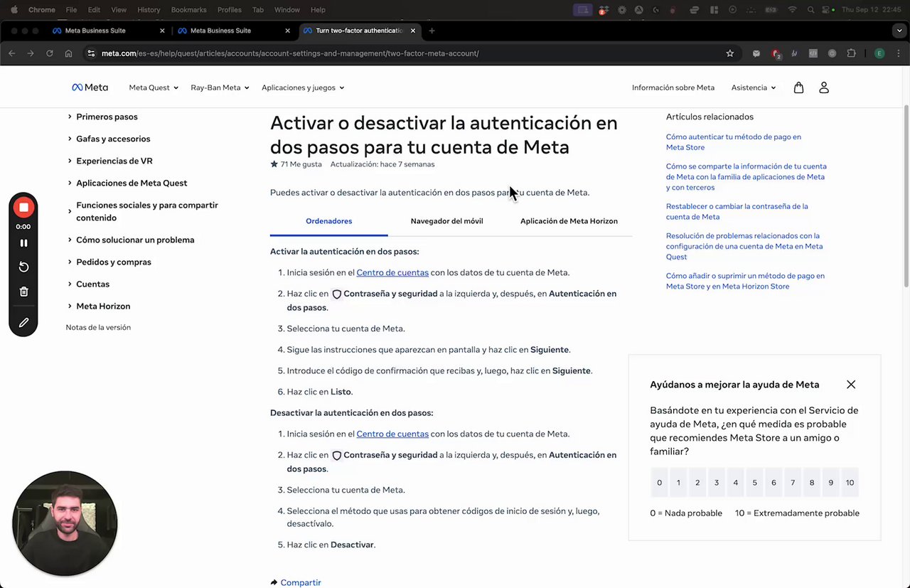
Task: Pause the screen recording
Action: click(23, 242)
